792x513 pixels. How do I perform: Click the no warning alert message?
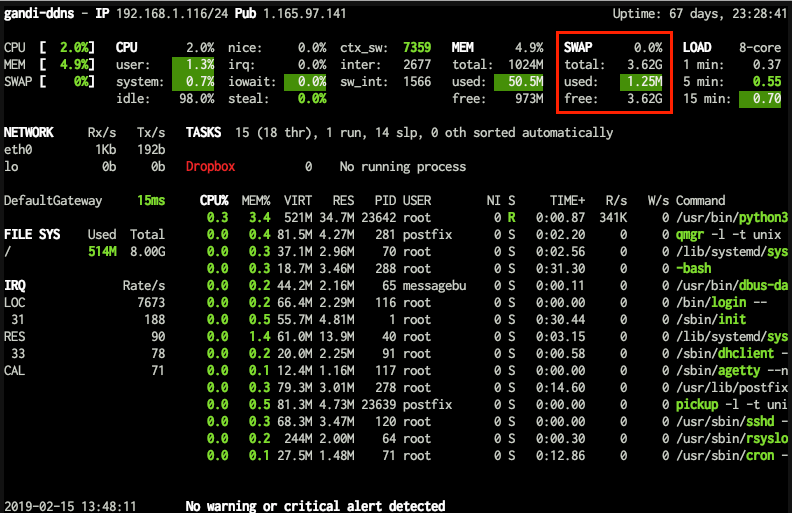click(x=315, y=506)
